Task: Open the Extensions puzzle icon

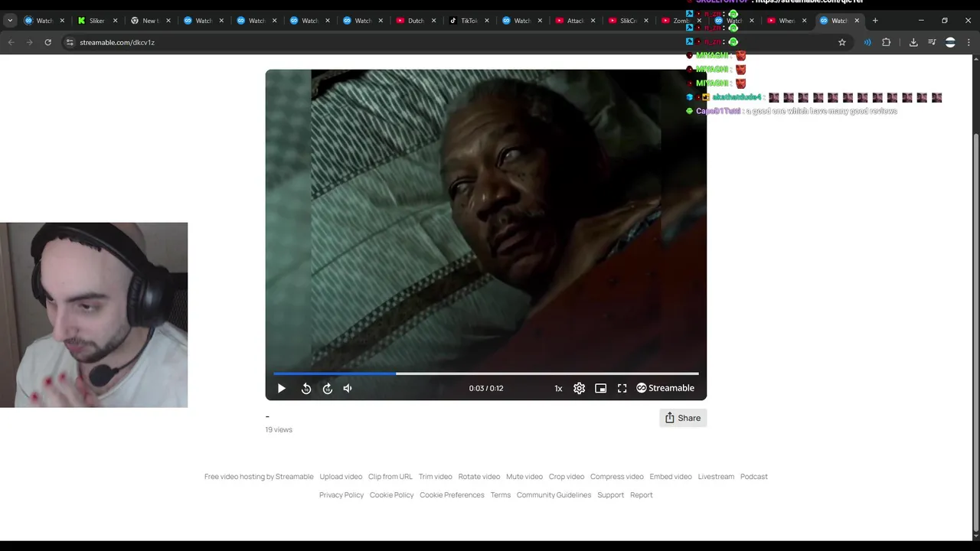Action: click(887, 42)
